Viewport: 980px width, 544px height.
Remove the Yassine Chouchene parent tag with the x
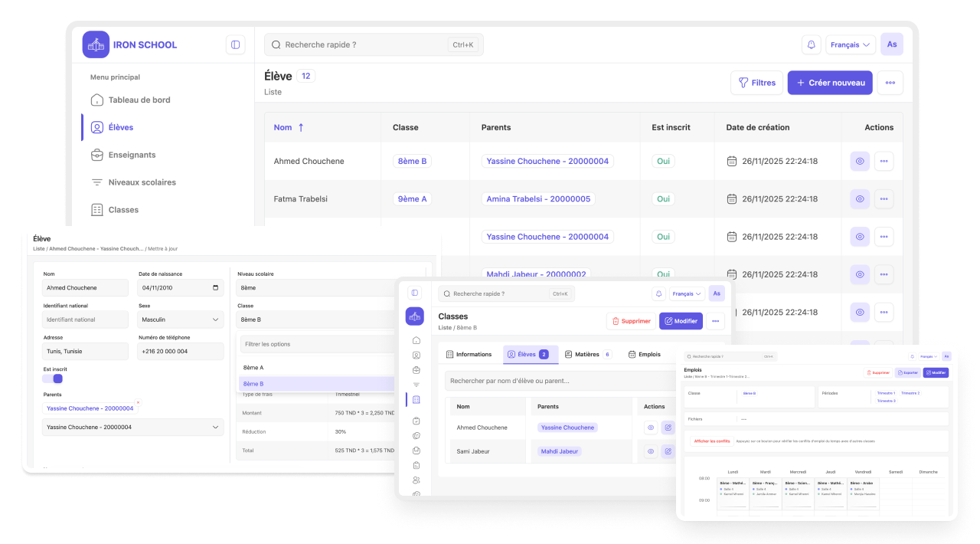click(138, 402)
